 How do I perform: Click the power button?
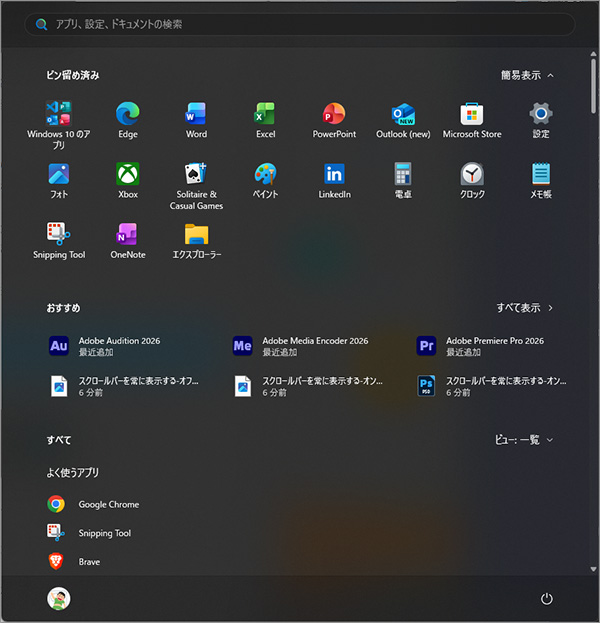click(x=546, y=599)
